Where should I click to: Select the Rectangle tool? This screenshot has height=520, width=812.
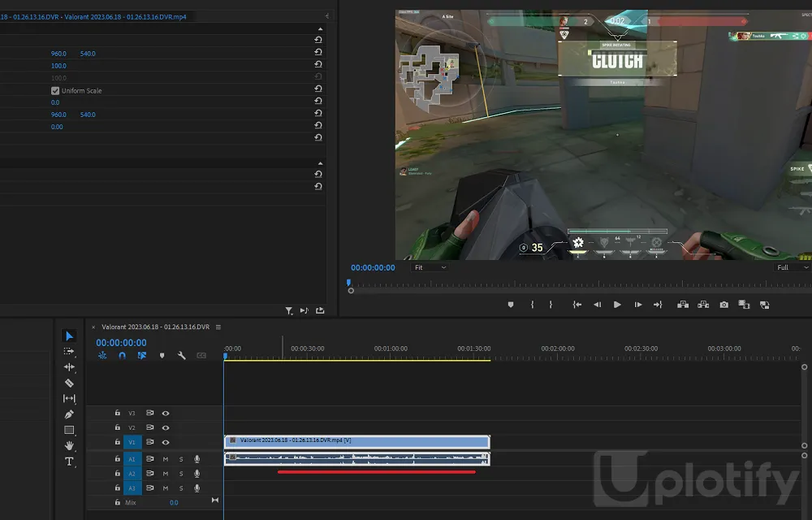click(x=69, y=430)
